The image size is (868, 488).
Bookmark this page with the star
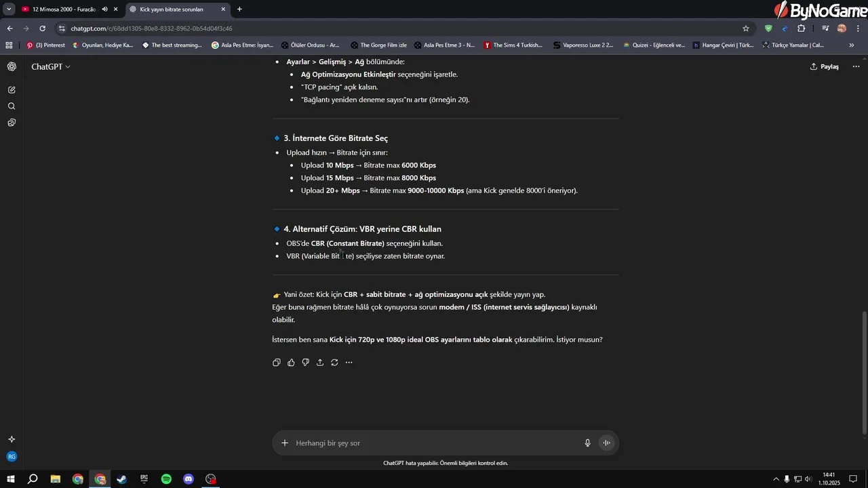[x=746, y=28]
